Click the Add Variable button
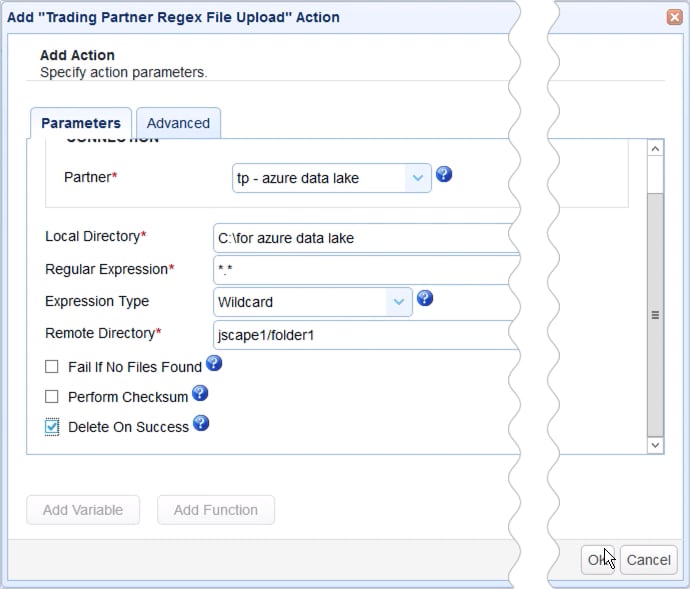The height and width of the screenshot is (589, 690). [83, 510]
